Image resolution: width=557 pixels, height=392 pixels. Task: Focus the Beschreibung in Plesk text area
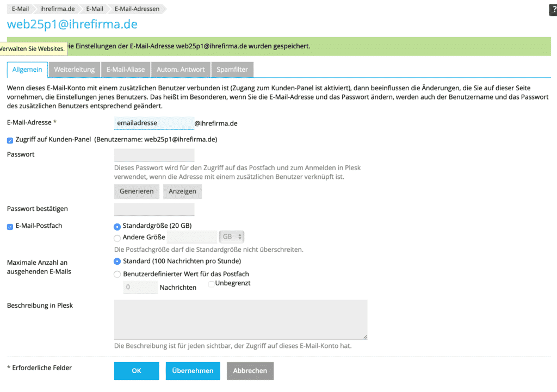click(240, 320)
